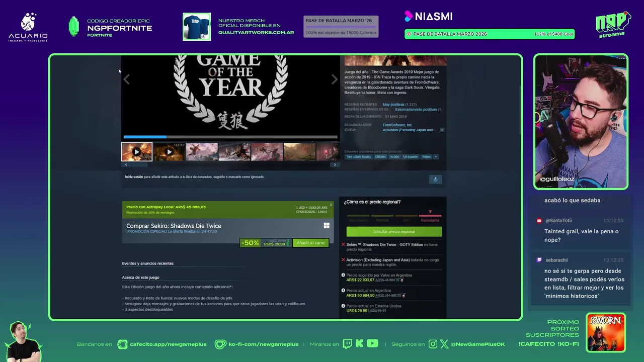Viewport: 644px width, 362px height.
Task: Open the fourth screenshot thumbnail in the media strip
Action: point(234,152)
